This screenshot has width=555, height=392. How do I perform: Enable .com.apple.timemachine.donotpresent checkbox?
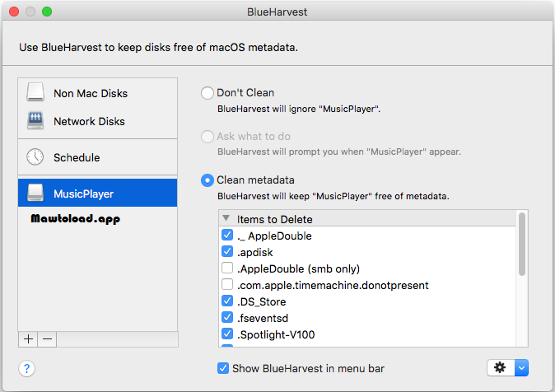(x=227, y=284)
